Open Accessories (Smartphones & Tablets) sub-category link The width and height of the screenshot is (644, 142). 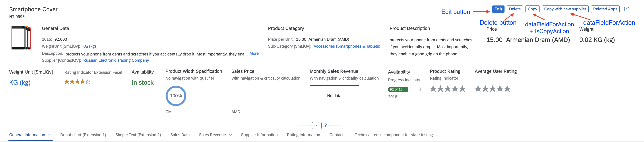[347, 46]
